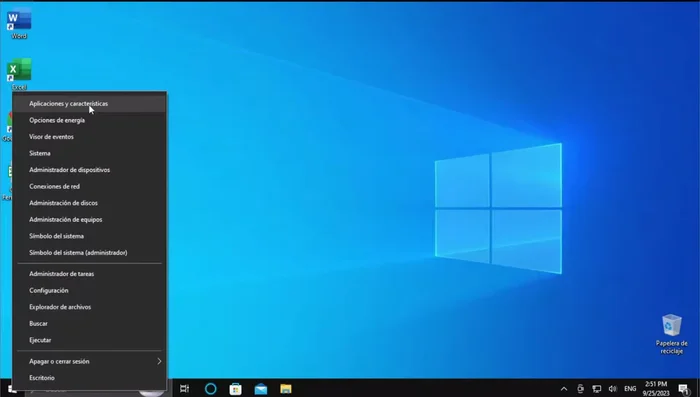This screenshot has width=700, height=397.
Task: Click the Start button
Action: point(12,390)
